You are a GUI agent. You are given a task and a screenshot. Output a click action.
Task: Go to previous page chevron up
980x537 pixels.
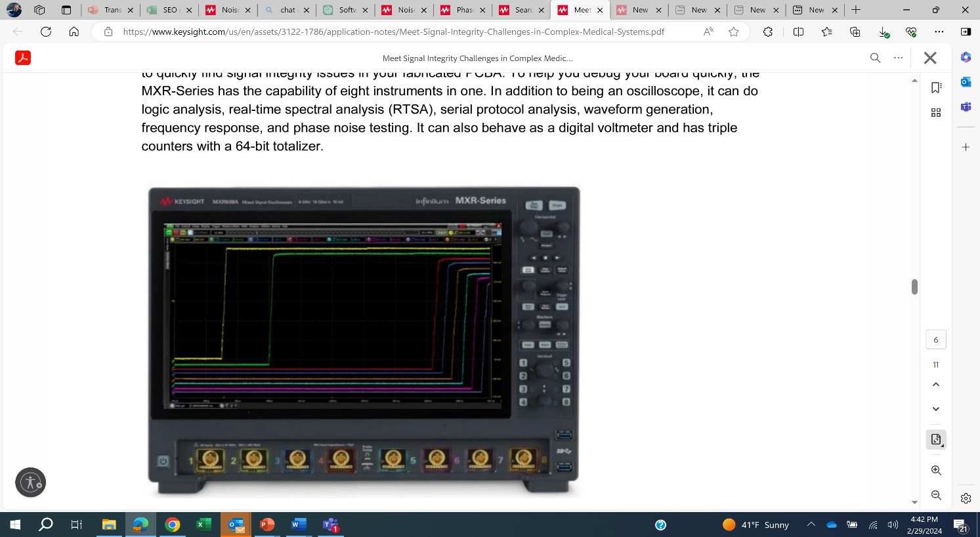pos(936,385)
